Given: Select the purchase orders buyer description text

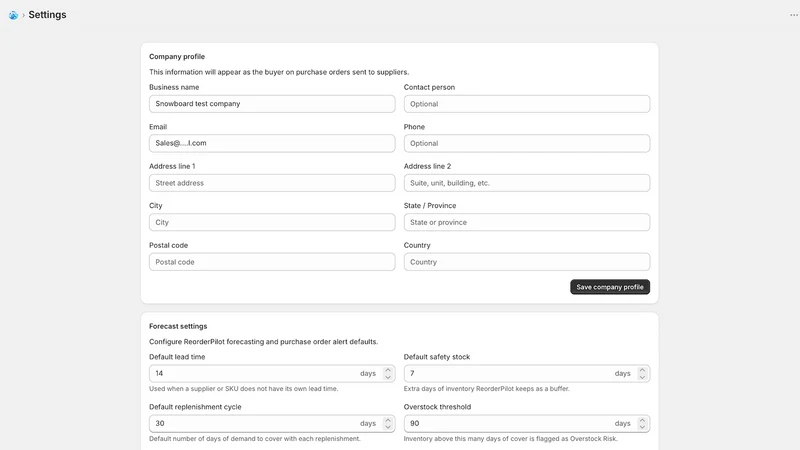Looking at the screenshot, I should [279, 72].
